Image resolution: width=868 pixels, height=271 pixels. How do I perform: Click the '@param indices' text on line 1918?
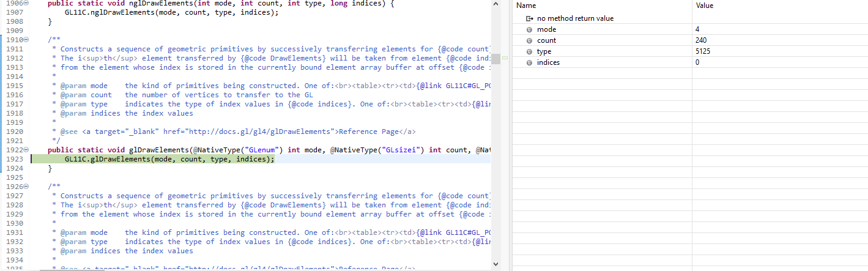tap(91, 113)
